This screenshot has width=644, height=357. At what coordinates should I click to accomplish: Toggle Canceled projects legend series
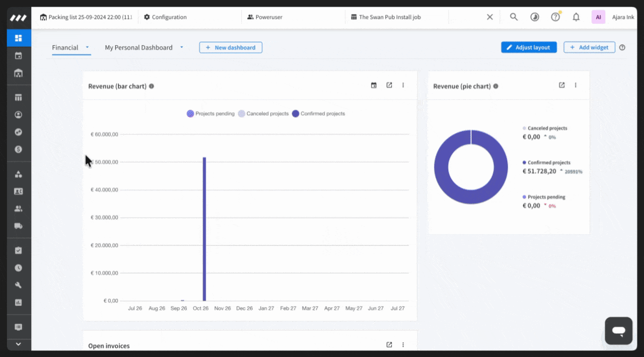click(x=263, y=114)
